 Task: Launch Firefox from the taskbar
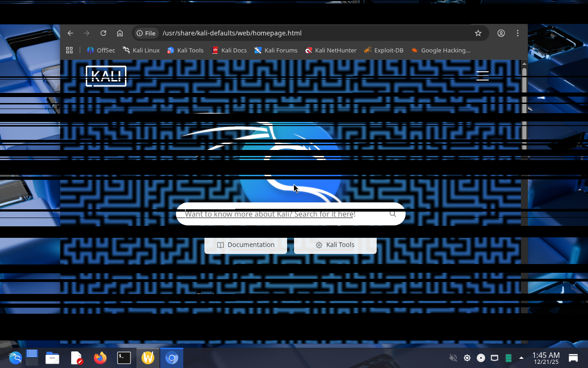pyautogui.click(x=100, y=358)
